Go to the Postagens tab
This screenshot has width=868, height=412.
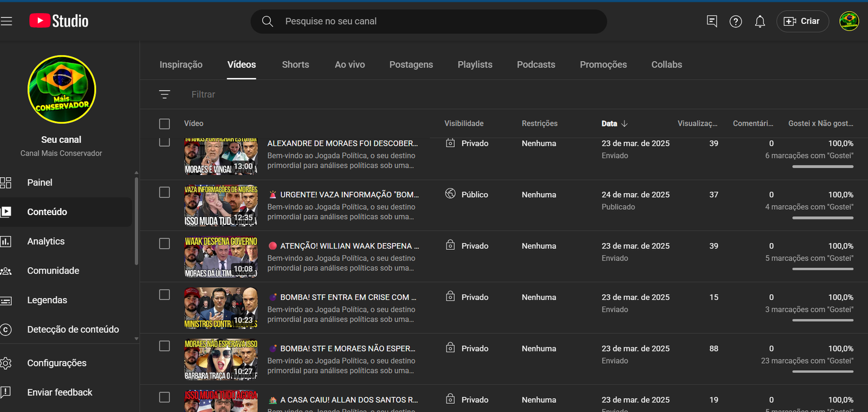point(411,65)
